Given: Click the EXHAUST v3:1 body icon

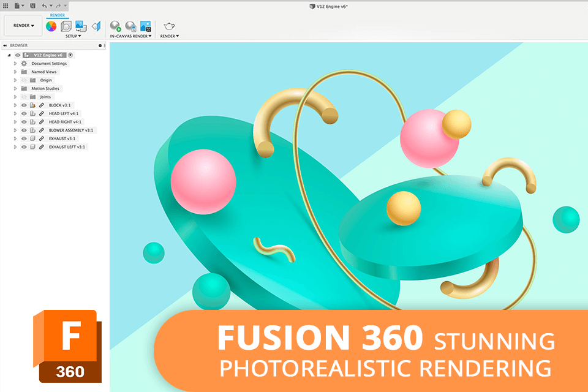Looking at the screenshot, I should point(32,139).
